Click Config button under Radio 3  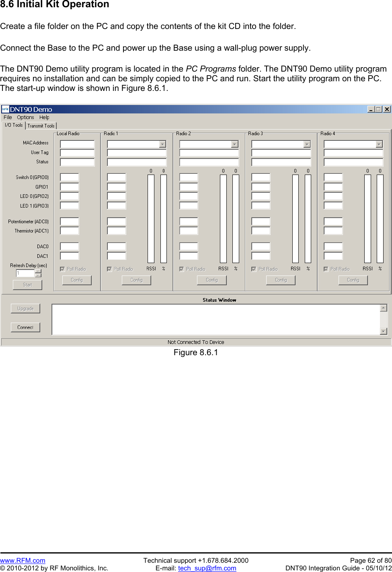pyautogui.click(x=281, y=280)
